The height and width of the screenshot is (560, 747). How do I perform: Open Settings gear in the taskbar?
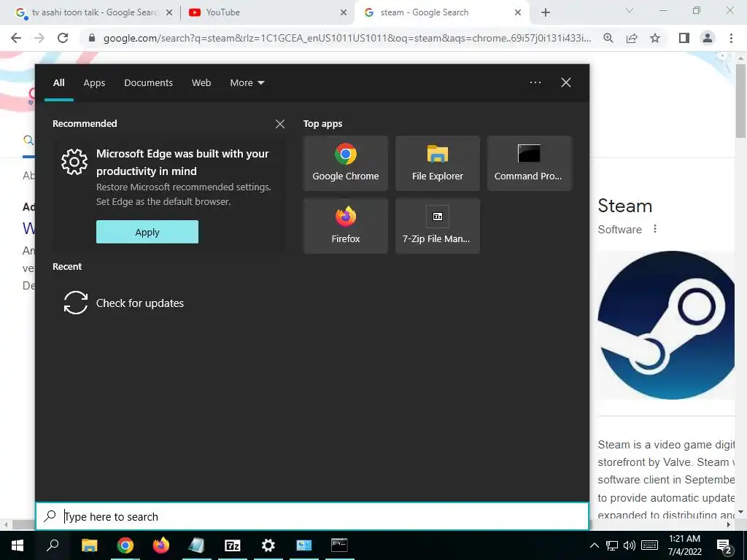coord(268,545)
